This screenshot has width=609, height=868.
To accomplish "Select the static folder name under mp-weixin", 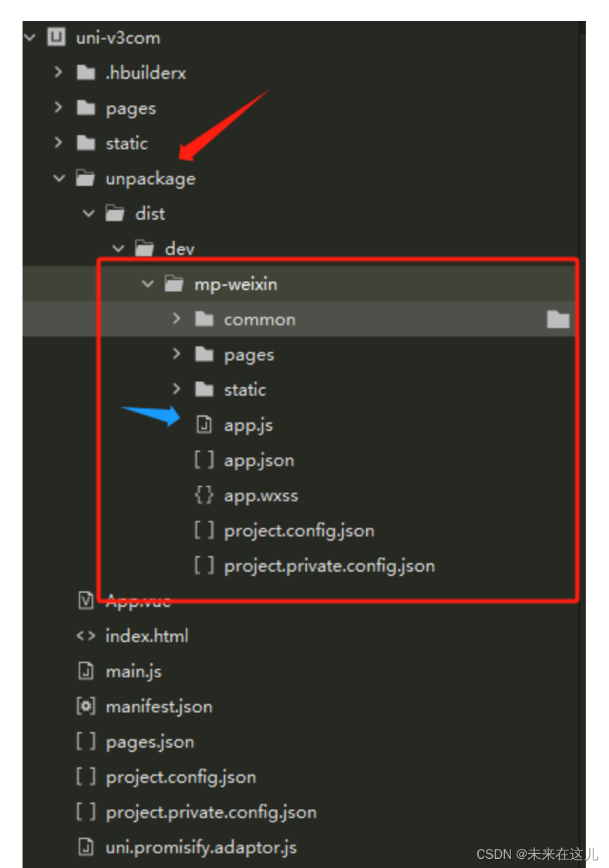I will click(245, 390).
